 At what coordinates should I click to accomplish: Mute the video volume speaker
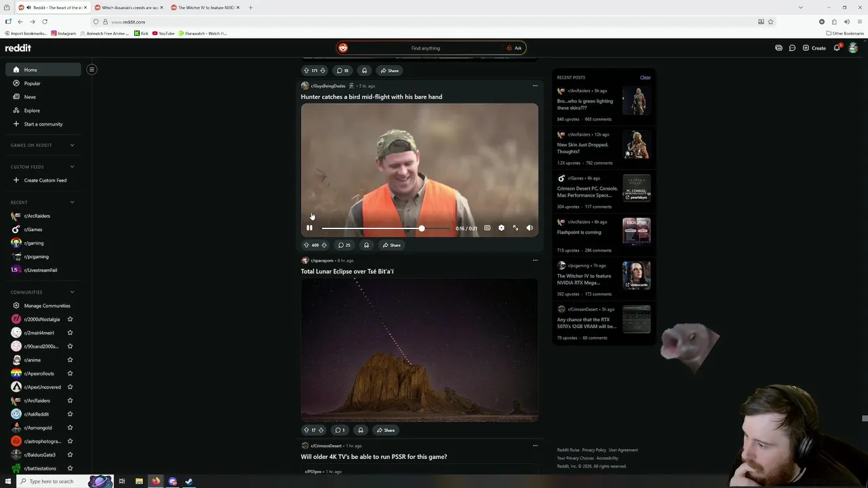tap(530, 228)
